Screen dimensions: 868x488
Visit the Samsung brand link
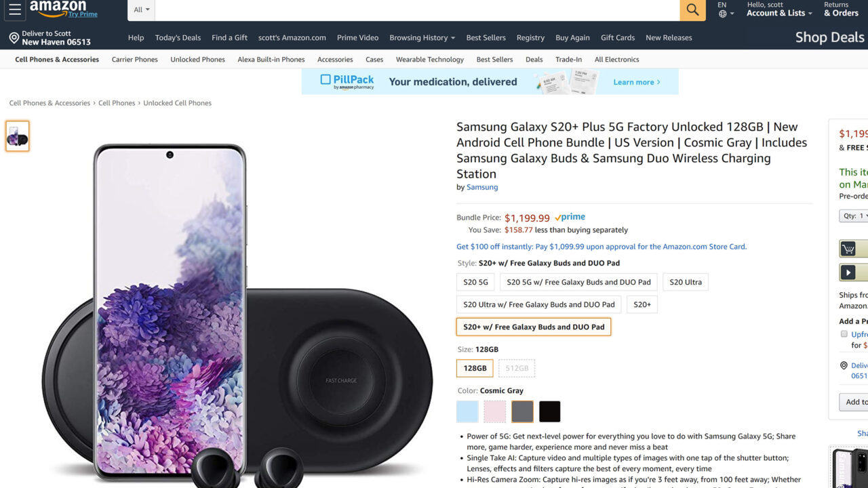pos(482,186)
